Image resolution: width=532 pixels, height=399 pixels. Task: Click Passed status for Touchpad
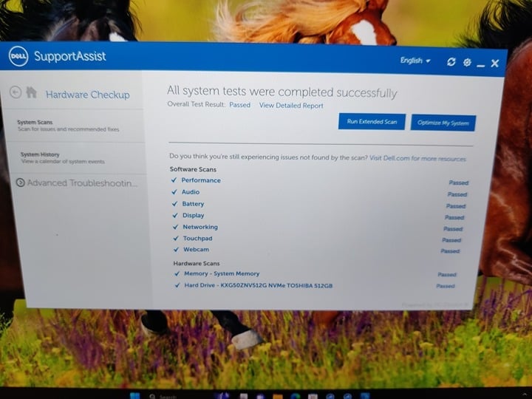click(x=451, y=240)
